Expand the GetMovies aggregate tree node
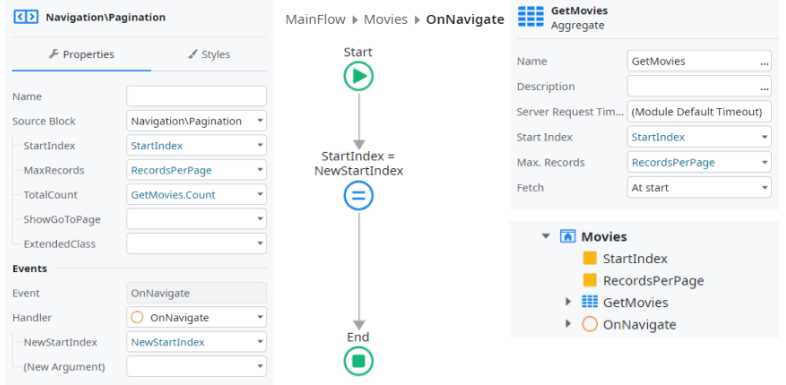This screenshot has width=786, height=385. tap(568, 302)
